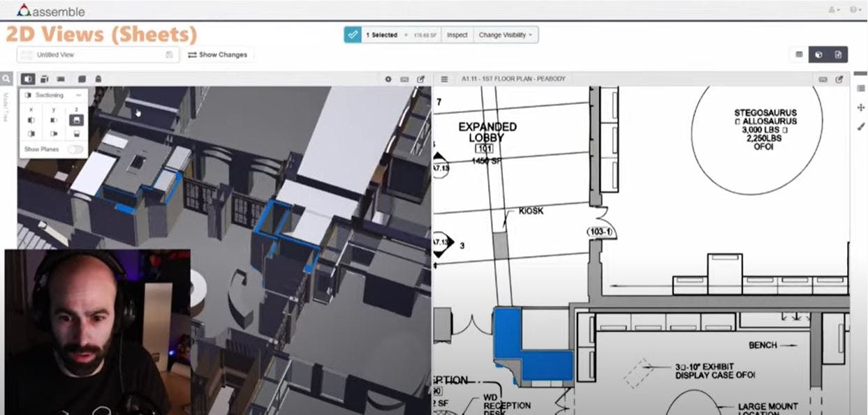Open the 2D sheet list hamburger menu

click(x=445, y=80)
